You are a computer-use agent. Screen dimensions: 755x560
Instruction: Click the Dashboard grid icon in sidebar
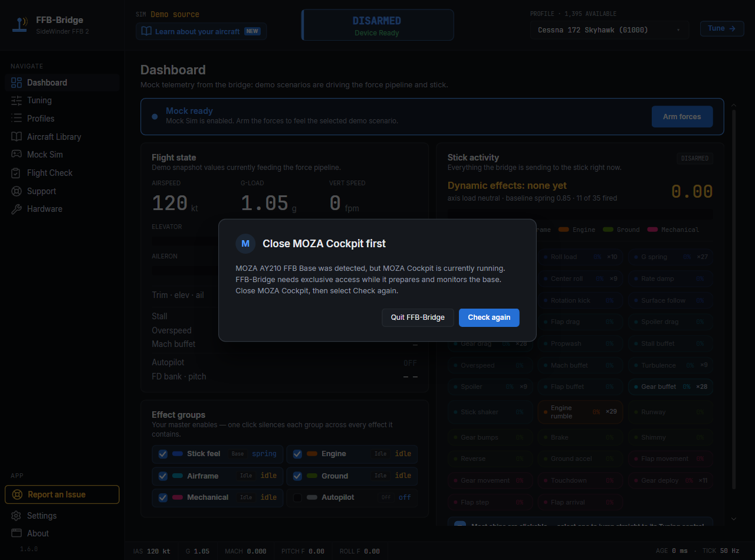coord(17,83)
